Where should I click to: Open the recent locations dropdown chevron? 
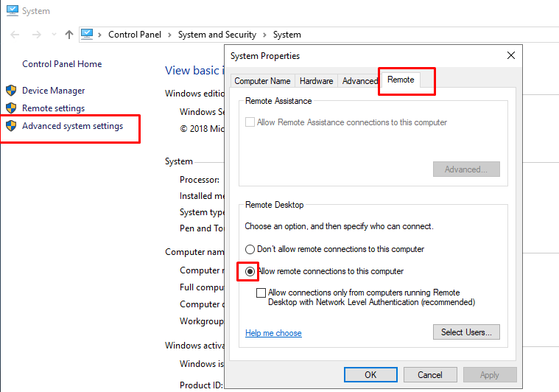click(x=54, y=35)
